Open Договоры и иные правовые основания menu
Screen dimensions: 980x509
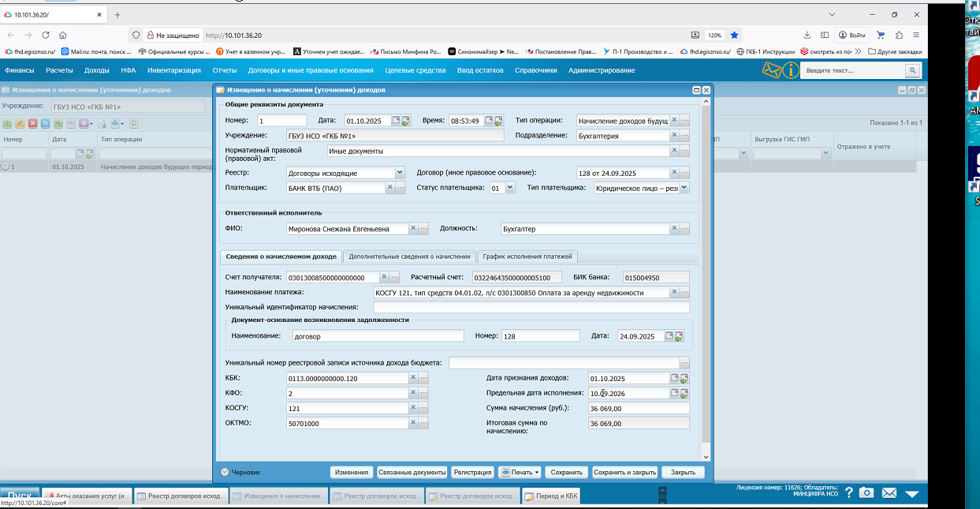(x=311, y=70)
